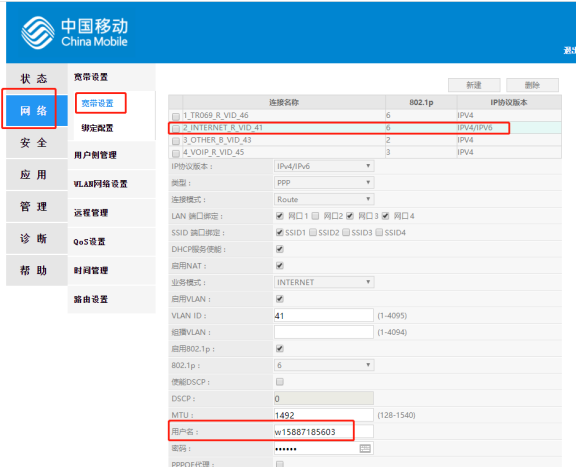Viewport: 577px width, 468px height.
Task: Click the 802.1p column header
Action: pyautogui.click(x=421, y=103)
